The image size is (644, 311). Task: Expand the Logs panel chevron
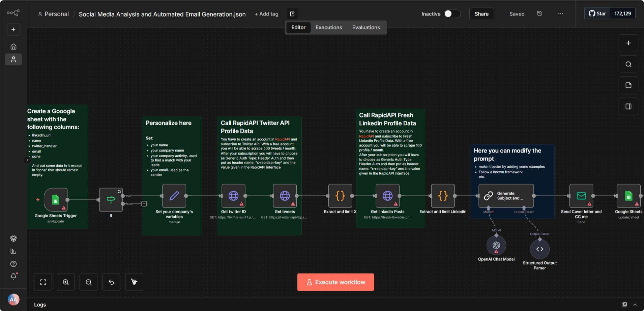pos(635,305)
